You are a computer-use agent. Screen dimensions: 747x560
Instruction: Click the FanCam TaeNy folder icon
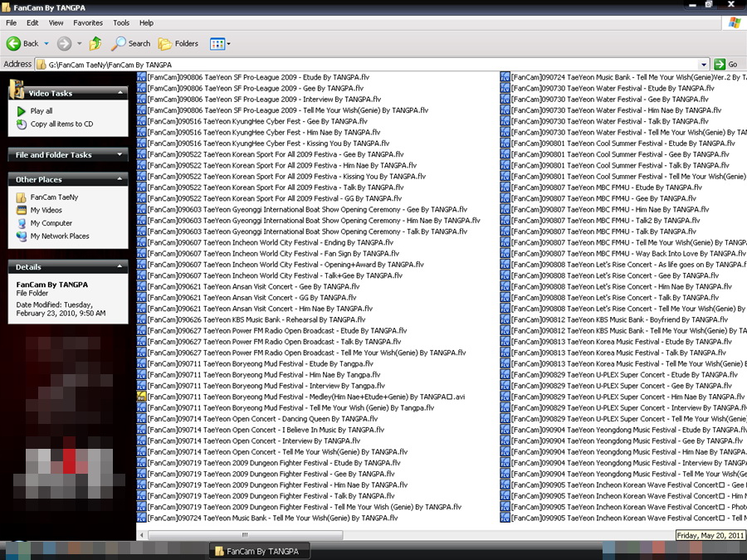click(x=22, y=197)
